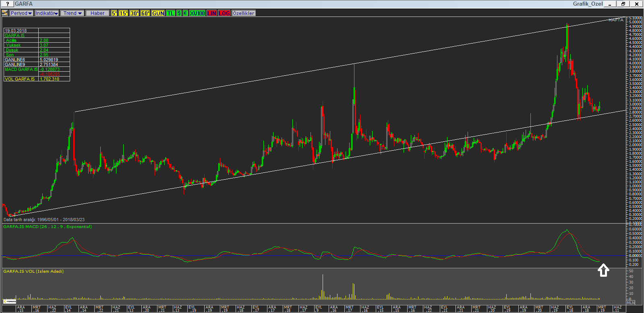Toggle euro currency display
The height and width of the screenshot is (313, 644).
click(x=185, y=13)
